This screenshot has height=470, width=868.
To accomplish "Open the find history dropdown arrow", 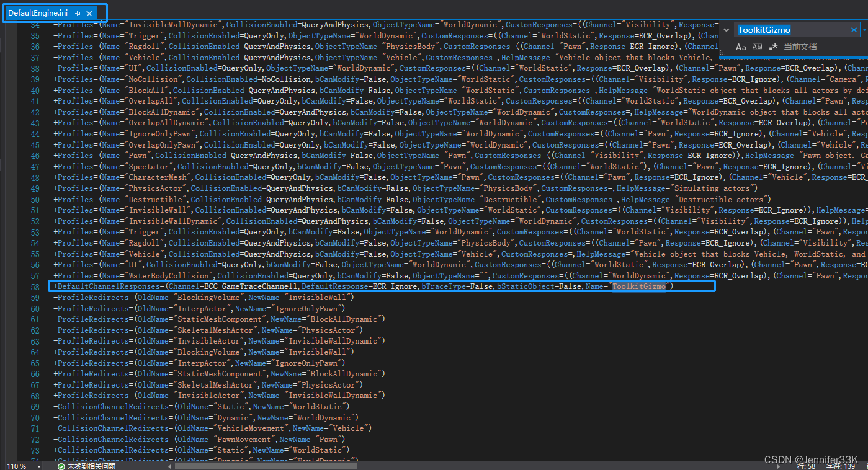I will click(x=864, y=30).
